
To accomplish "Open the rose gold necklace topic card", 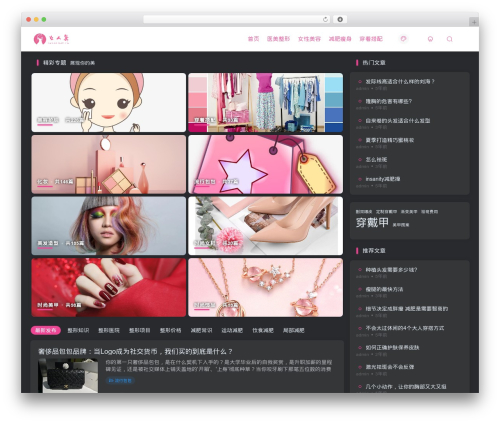I will (x=265, y=287).
